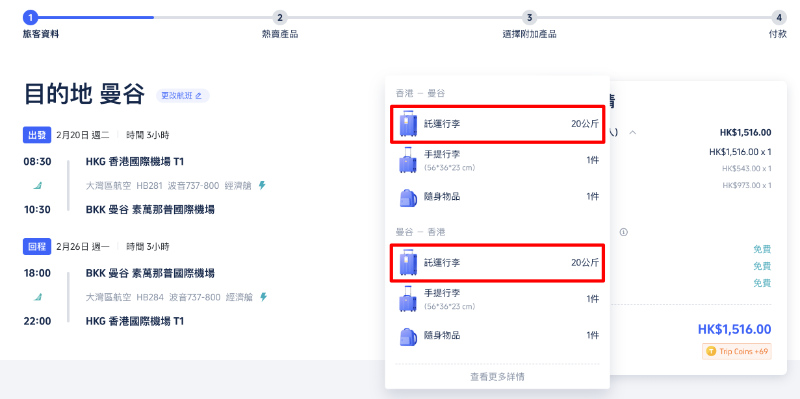
Task: Open 查看更多詳情 for baggage details
Action: click(497, 377)
